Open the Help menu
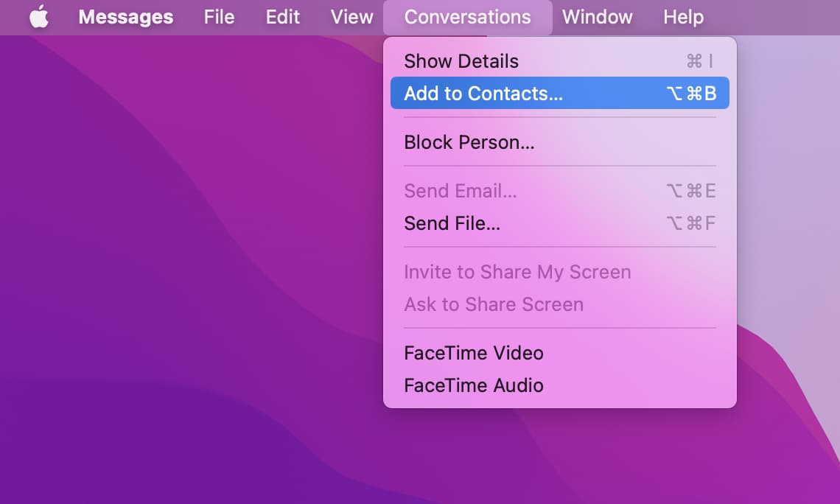840x504 pixels. click(683, 17)
